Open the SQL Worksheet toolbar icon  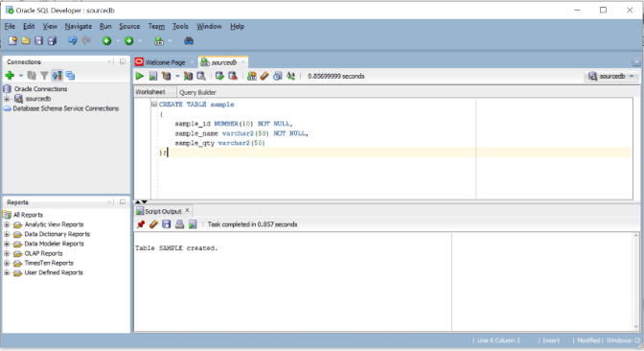(159, 40)
